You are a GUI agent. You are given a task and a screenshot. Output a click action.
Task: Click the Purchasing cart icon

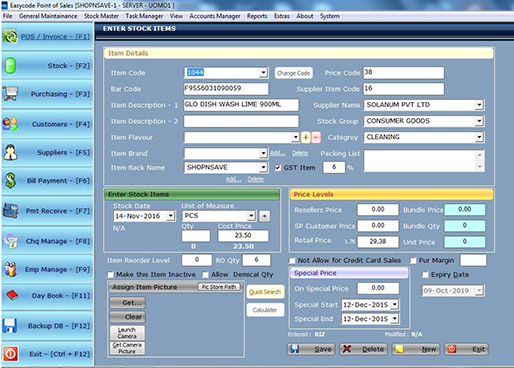tap(10, 94)
